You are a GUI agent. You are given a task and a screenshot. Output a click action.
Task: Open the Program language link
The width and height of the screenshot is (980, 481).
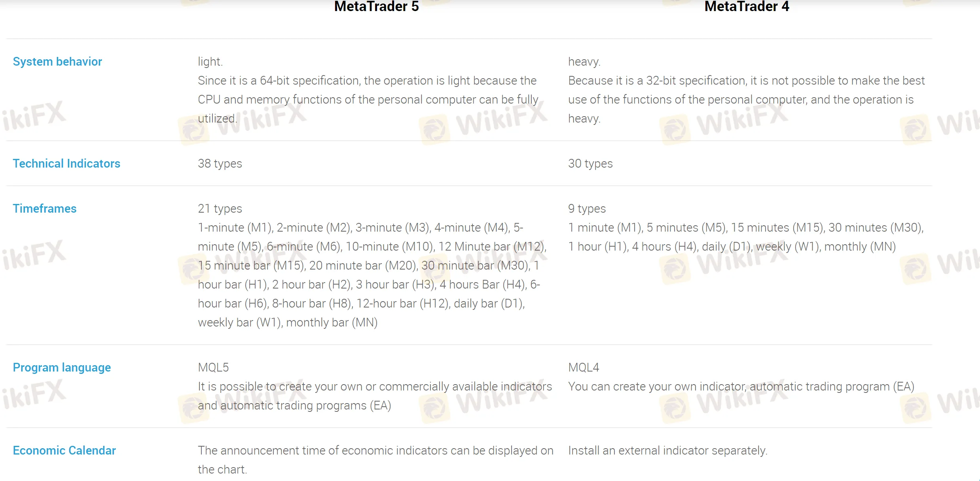click(61, 367)
